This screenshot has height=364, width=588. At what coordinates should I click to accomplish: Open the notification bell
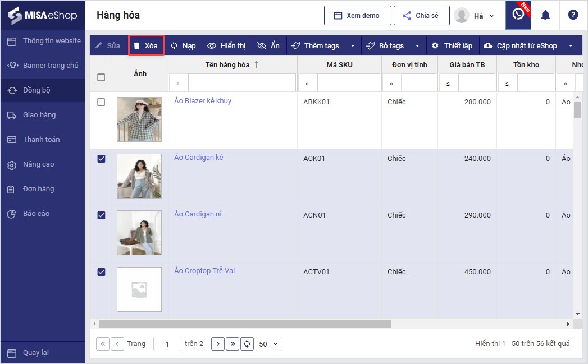click(x=545, y=15)
